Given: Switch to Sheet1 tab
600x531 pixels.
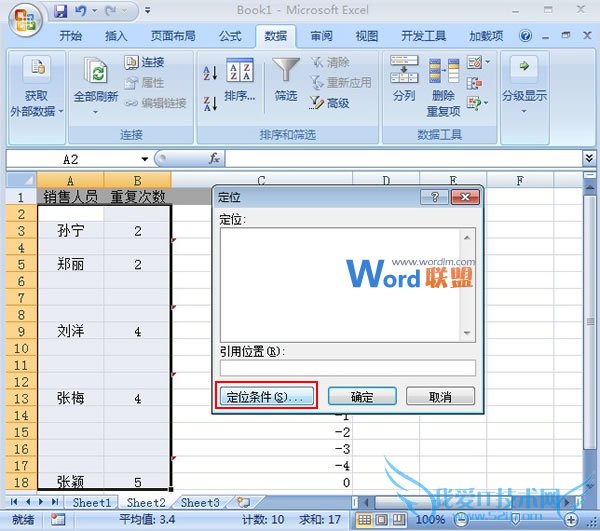Looking at the screenshot, I should coord(92,502).
